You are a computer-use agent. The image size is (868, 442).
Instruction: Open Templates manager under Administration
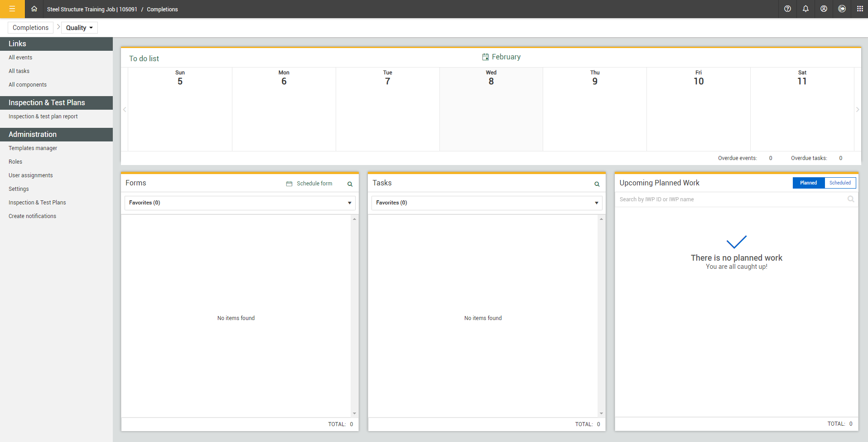pos(33,148)
